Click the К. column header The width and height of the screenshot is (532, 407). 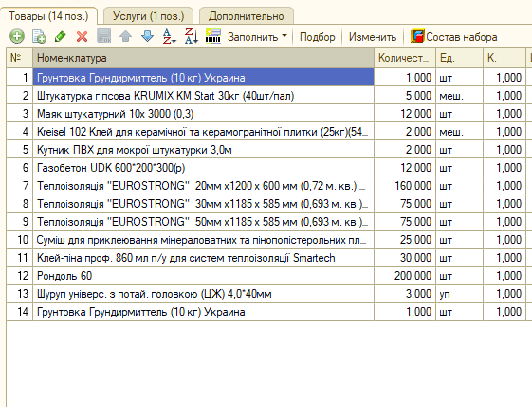pyautogui.click(x=504, y=58)
